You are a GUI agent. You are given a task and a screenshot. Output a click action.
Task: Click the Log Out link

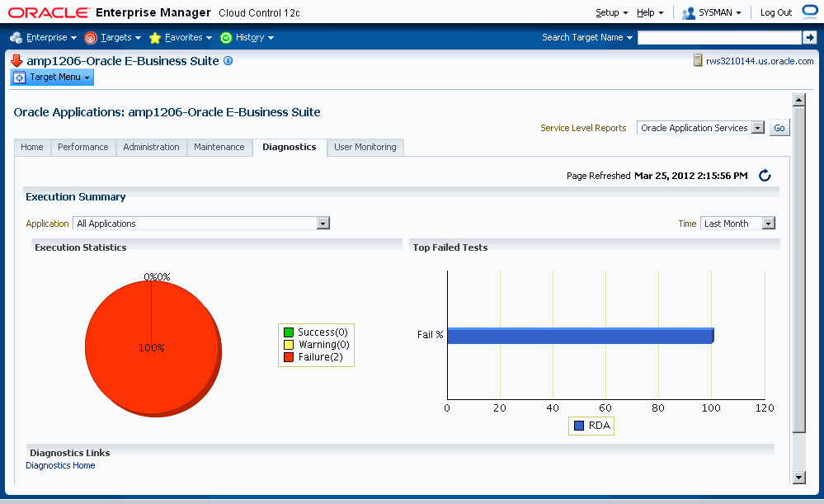[775, 12]
